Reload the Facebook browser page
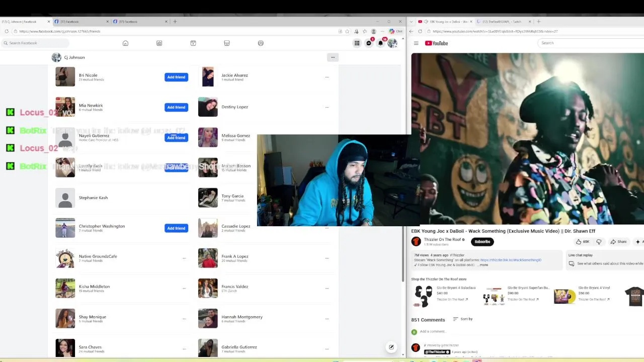644x362 pixels. click(6, 31)
